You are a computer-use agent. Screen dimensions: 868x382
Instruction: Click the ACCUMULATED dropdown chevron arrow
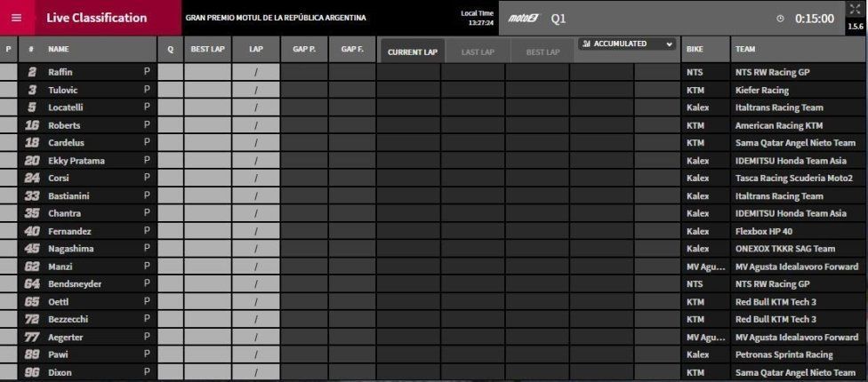[x=670, y=44]
